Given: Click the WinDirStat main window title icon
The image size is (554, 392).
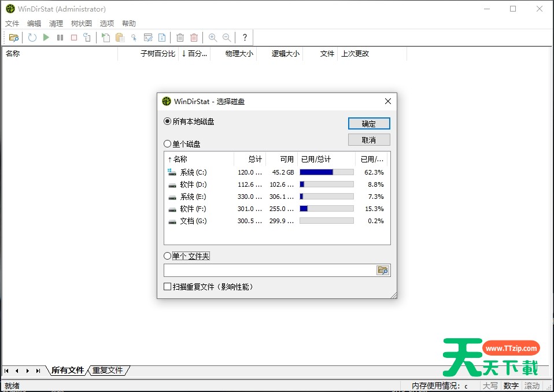Looking at the screenshot, I should click(x=10, y=9).
